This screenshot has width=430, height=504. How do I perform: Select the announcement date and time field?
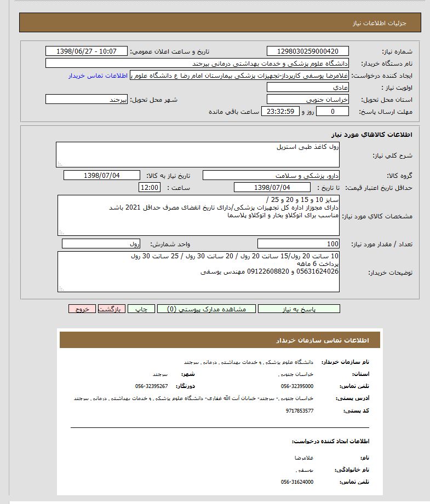87,51
